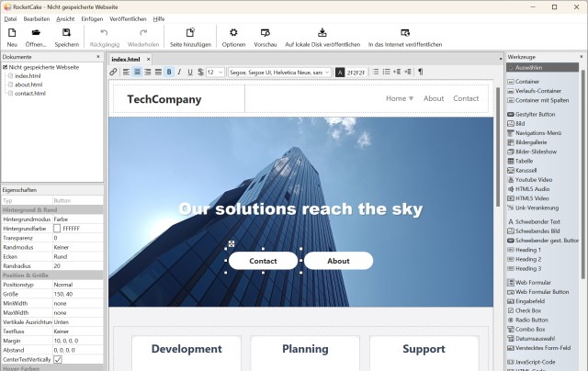Click the insert hyperlink chain icon
Viewport: 588px width, 371px height.
click(113, 72)
